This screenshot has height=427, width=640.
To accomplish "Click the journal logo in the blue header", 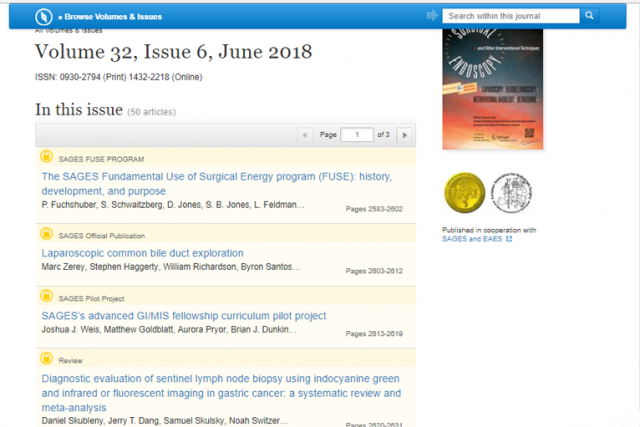I will coord(43,16).
